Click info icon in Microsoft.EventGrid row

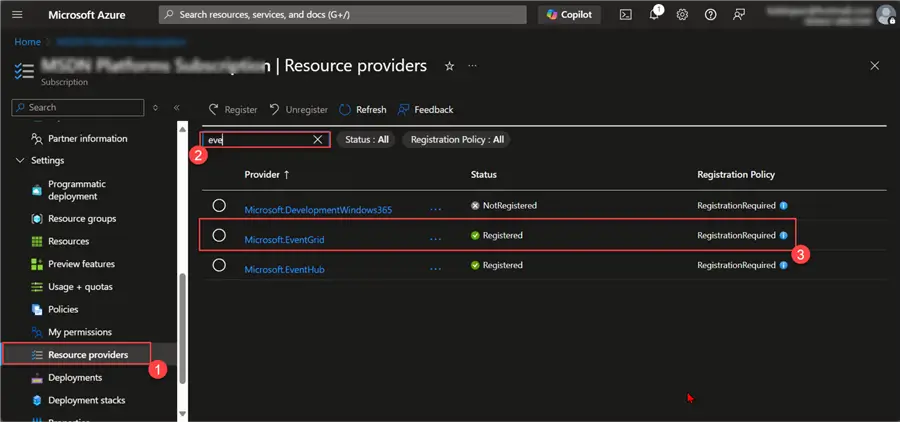[783, 235]
